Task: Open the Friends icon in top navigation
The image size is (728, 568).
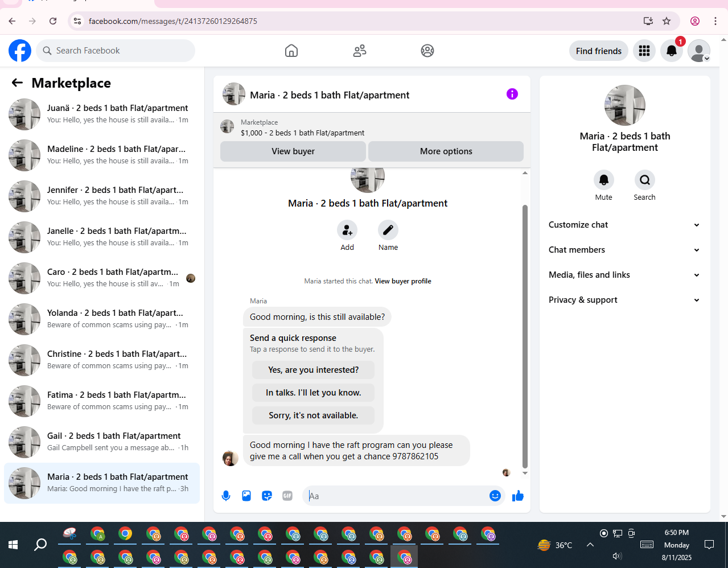Action: coord(360,51)
